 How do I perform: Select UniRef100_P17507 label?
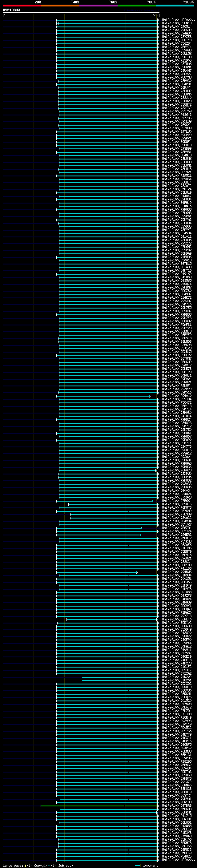(x=176, y=653)
